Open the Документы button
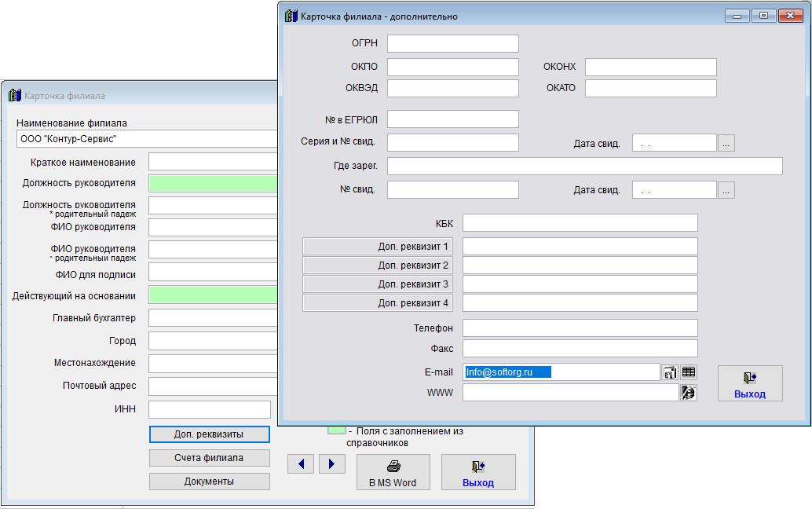 tap(209, 482)
